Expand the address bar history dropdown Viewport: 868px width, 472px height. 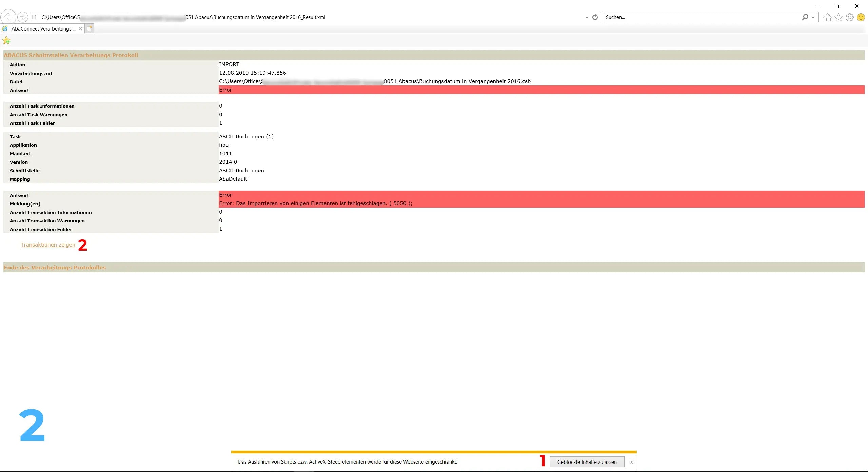587,17
